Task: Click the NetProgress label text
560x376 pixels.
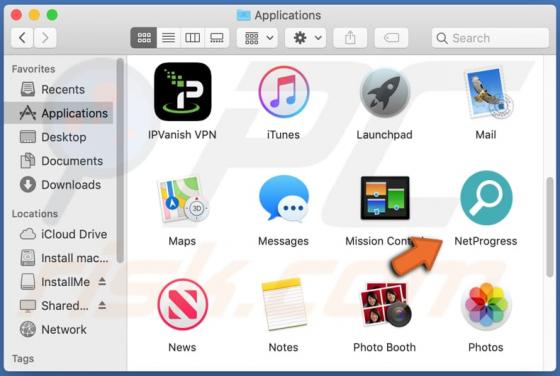Action: click(x=486, y=241)
